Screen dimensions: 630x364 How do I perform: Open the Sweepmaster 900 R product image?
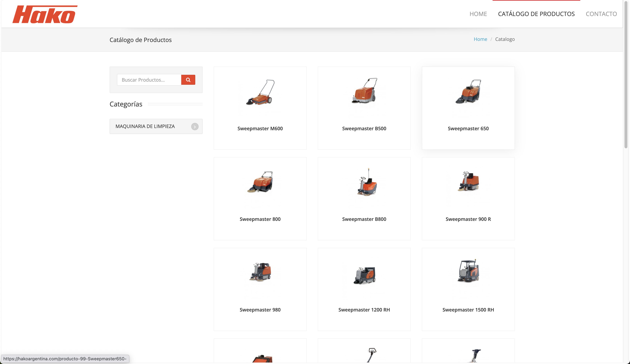point(468,182)
